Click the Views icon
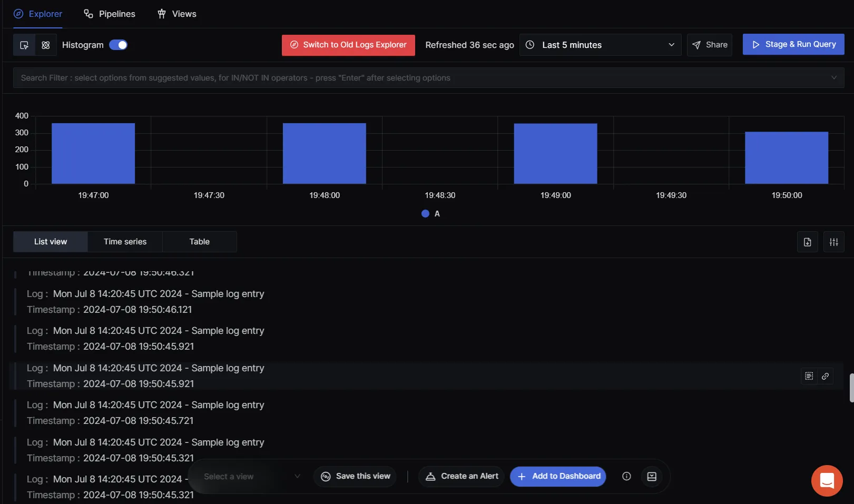The image size is (854, 504). click(162, 14)
